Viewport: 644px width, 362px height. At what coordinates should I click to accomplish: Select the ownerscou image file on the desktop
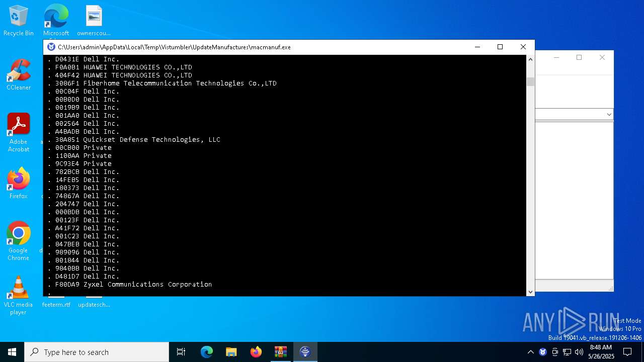coord(94,20)
